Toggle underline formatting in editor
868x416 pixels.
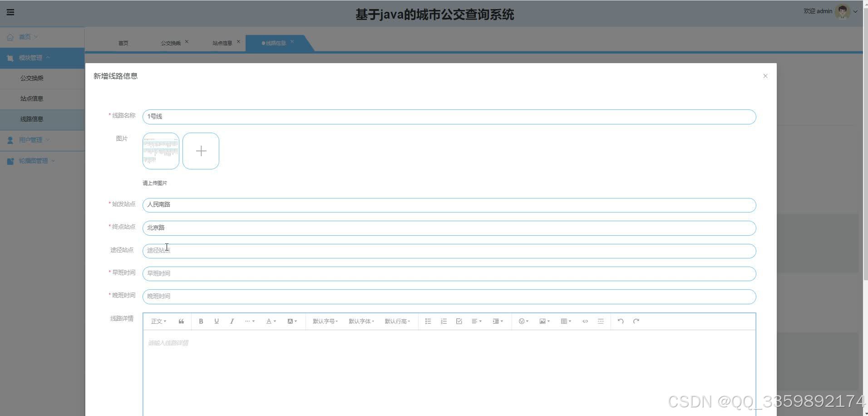point(217,321)
